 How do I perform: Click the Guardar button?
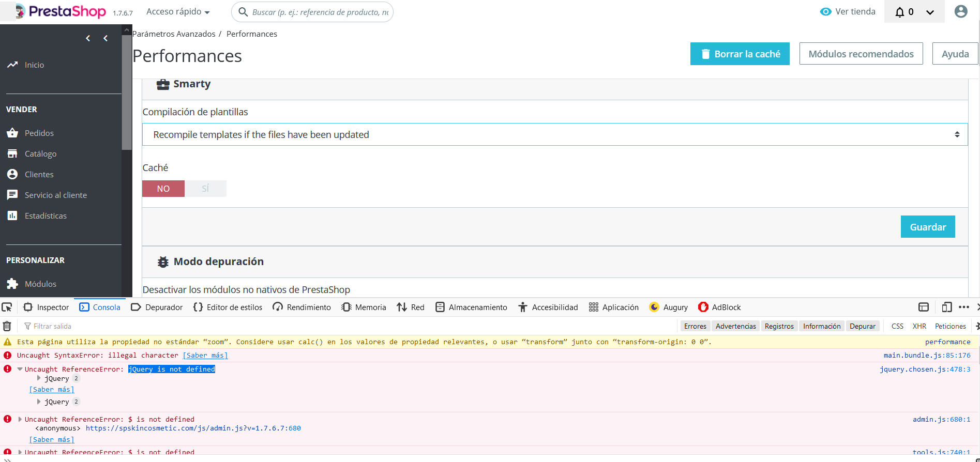coord(928,227)
